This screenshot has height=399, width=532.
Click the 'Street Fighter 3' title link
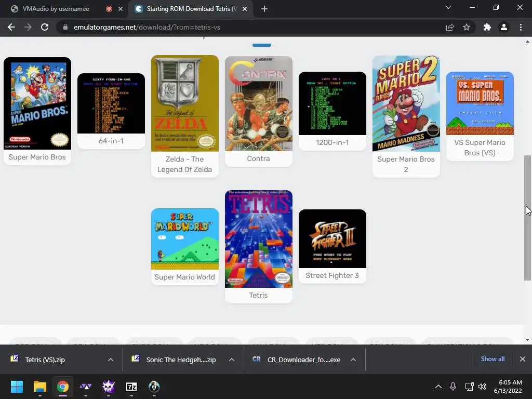click(x=332, y=275)
